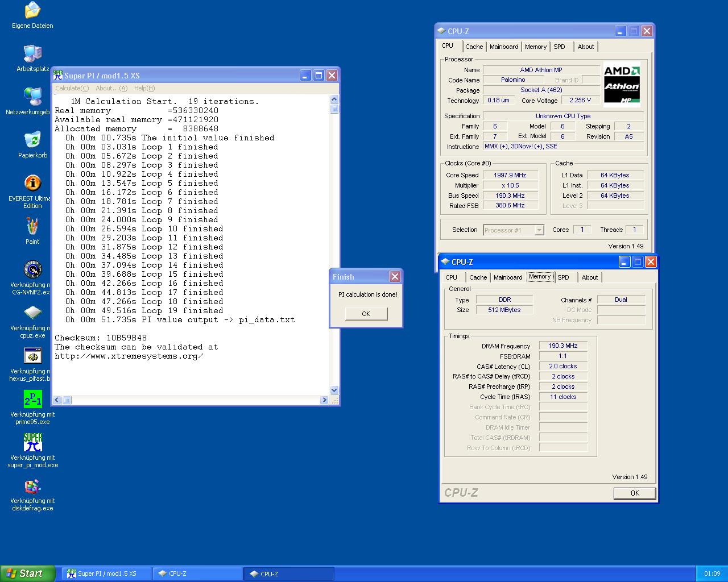Click DRAM Frequency value 190.3 MHz

(563, 346)
